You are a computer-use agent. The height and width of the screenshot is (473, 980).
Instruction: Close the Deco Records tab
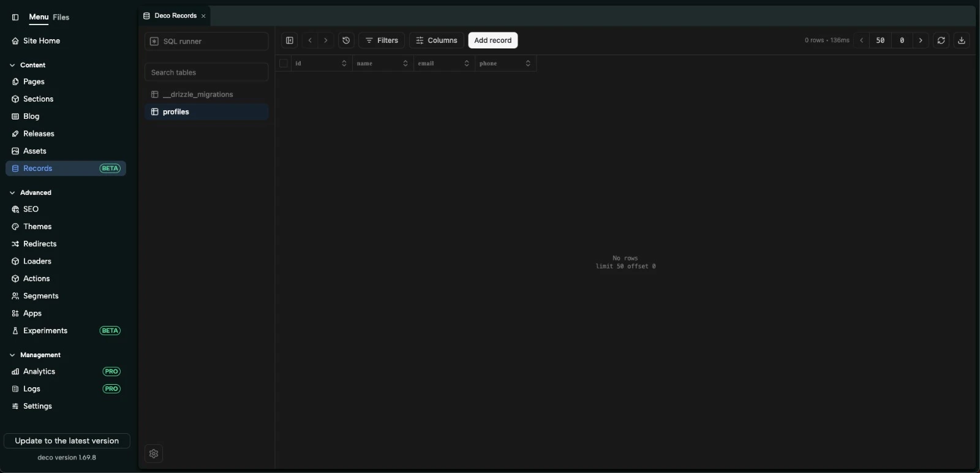click(203, 16)
